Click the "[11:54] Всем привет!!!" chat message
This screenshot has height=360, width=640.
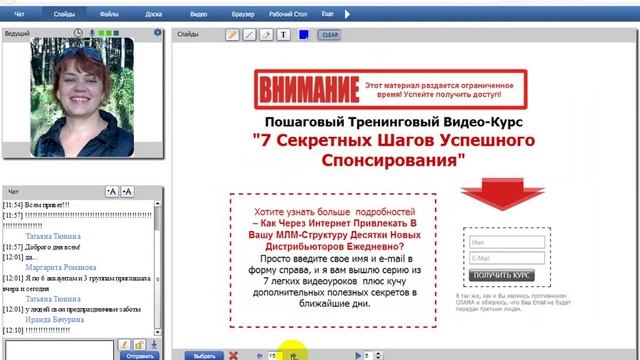(36, 205)
